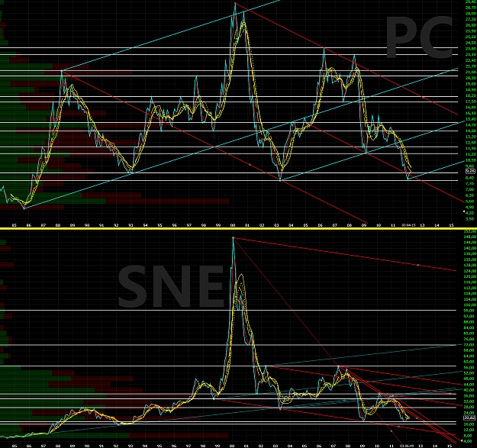Select the PC 1985 low trendline anchor point
477x448 pixels.
(x=24, y=208)
